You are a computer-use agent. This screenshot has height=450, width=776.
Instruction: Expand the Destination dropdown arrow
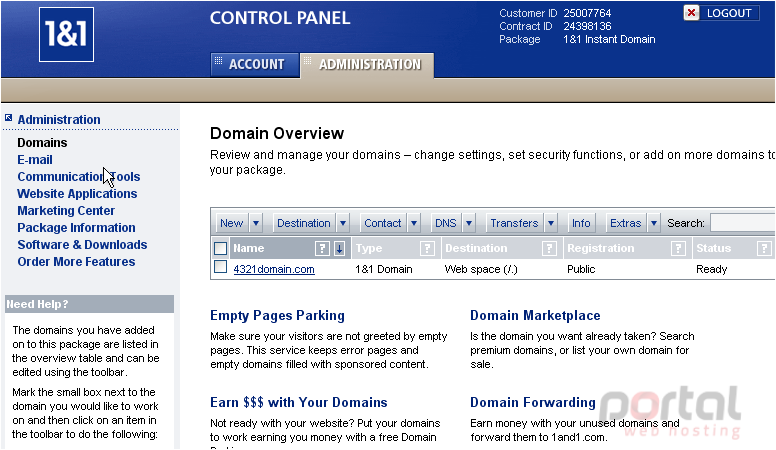coord(343,223)
